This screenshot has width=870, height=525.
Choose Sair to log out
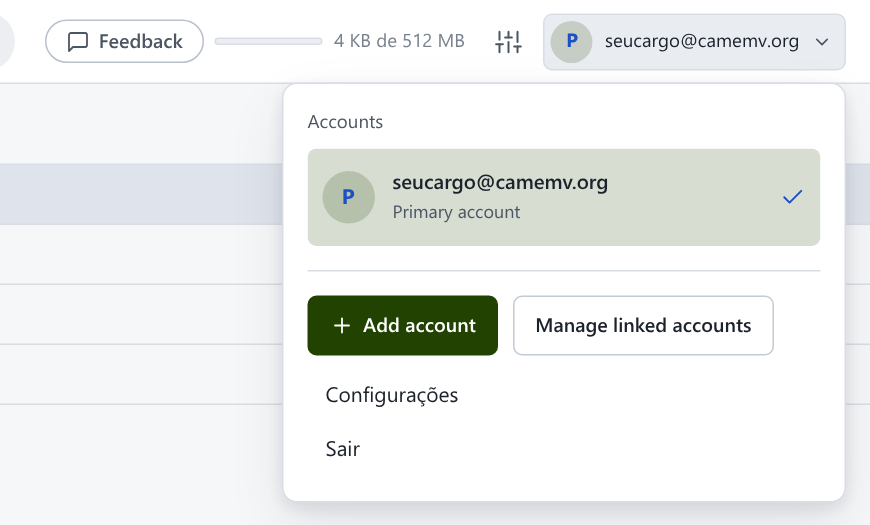tap(343, 449)
